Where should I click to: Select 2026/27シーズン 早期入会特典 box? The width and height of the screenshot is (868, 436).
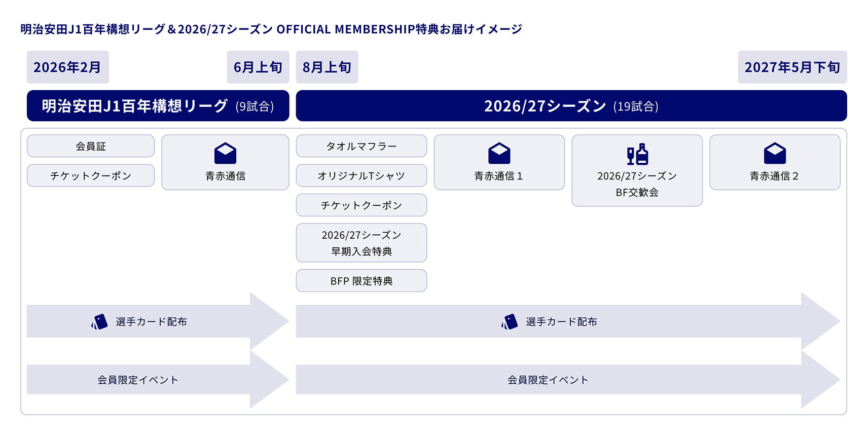coord(361,243)
